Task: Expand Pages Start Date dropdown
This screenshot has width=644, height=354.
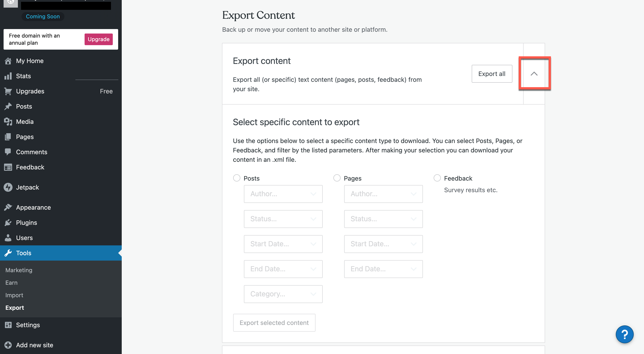Action: (383, 244)
